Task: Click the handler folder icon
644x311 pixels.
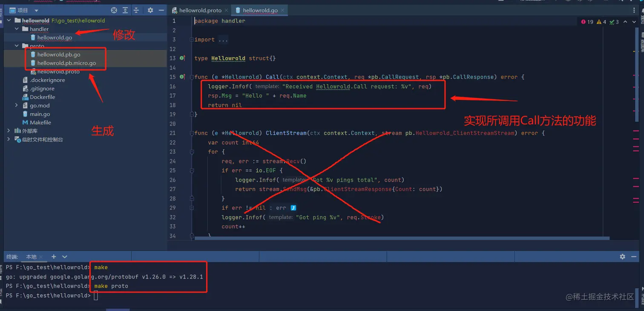Action: pyautogui.click(x=25, y=29)
